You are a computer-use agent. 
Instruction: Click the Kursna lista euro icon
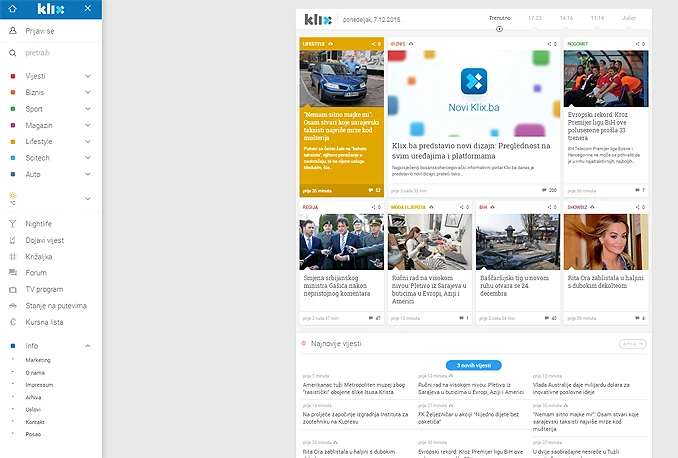pos(13,322)
